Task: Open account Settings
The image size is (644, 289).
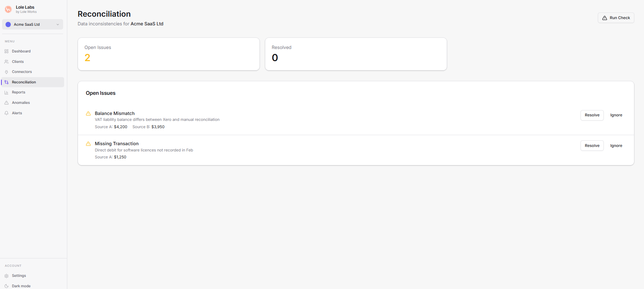Action: [33, 276]
